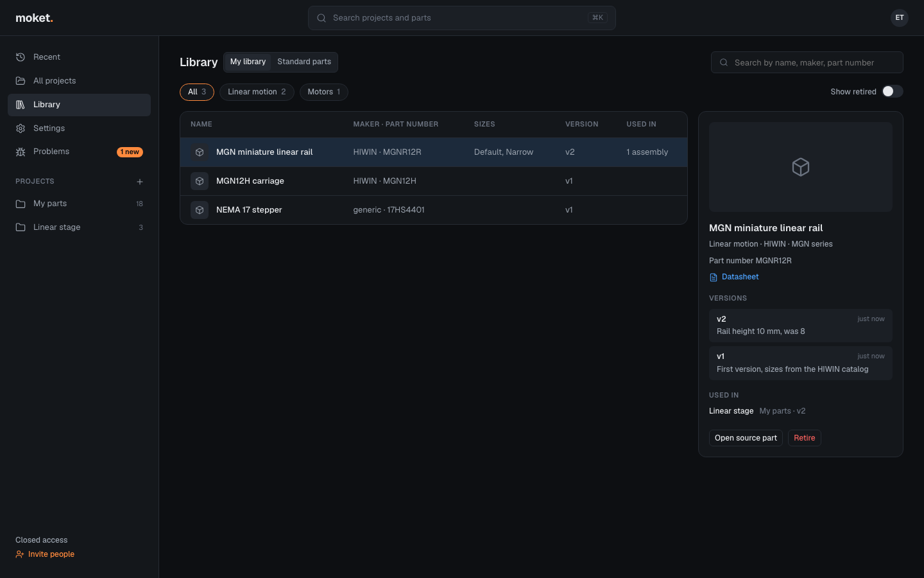
Task: Switch to the My library tab
Action: tap(248, 62)
